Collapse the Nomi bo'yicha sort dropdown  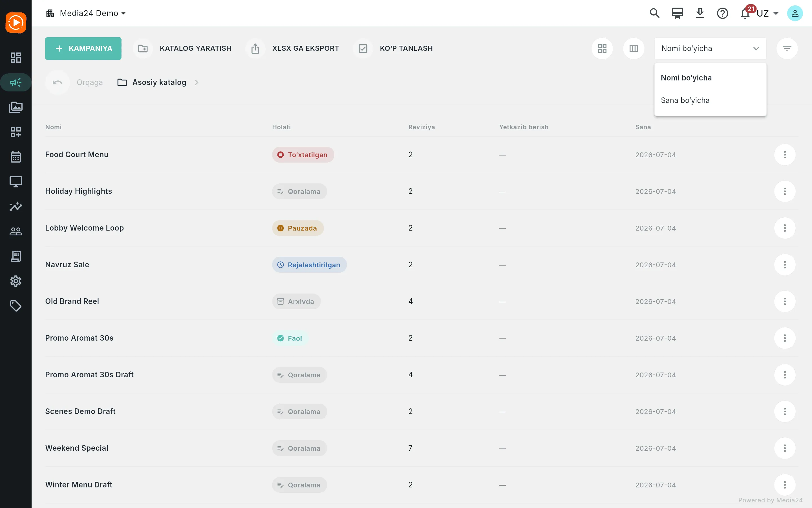click(710, 48)
